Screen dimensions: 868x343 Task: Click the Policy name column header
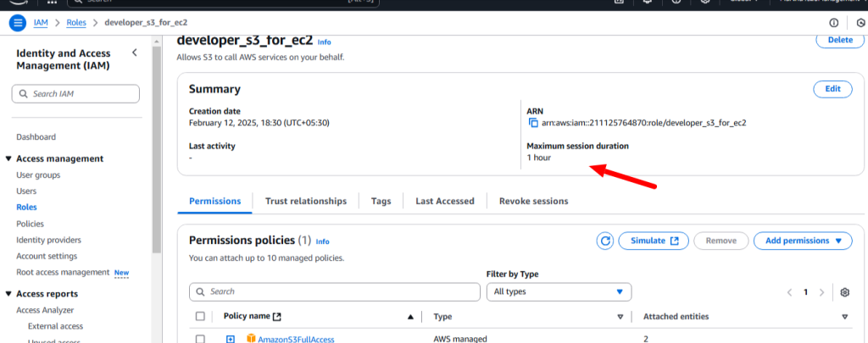(247, 317)
